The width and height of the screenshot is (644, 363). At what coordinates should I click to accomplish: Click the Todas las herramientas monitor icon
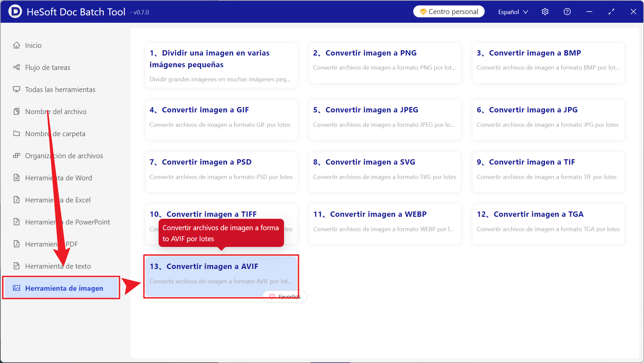(x=16, y=89)
